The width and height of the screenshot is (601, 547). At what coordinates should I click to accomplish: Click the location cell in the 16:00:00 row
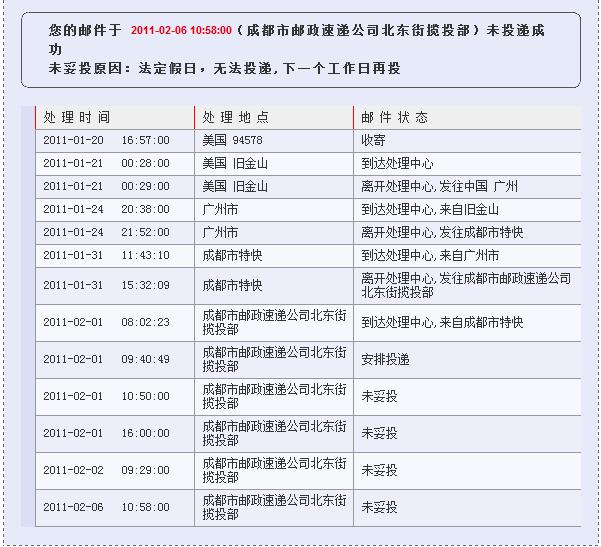pos(274,434)
